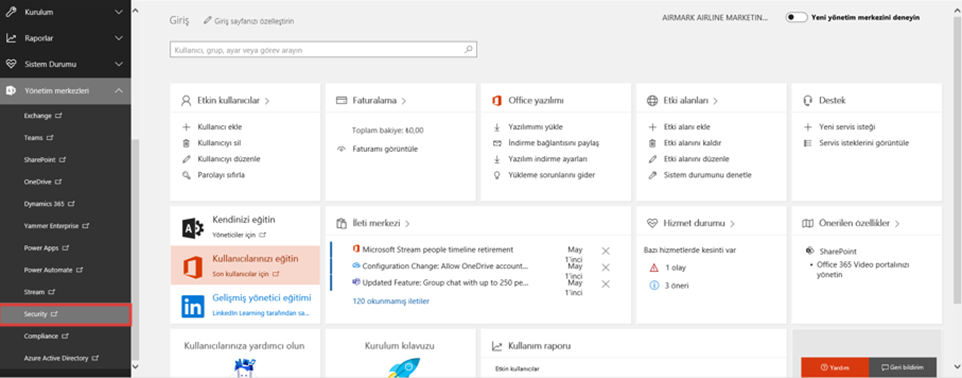Click the Sistem Durumu heart icon
Image resolution: width=962 pixels, height=378 pixels.
pyautogui.click(x=11, y=64)
